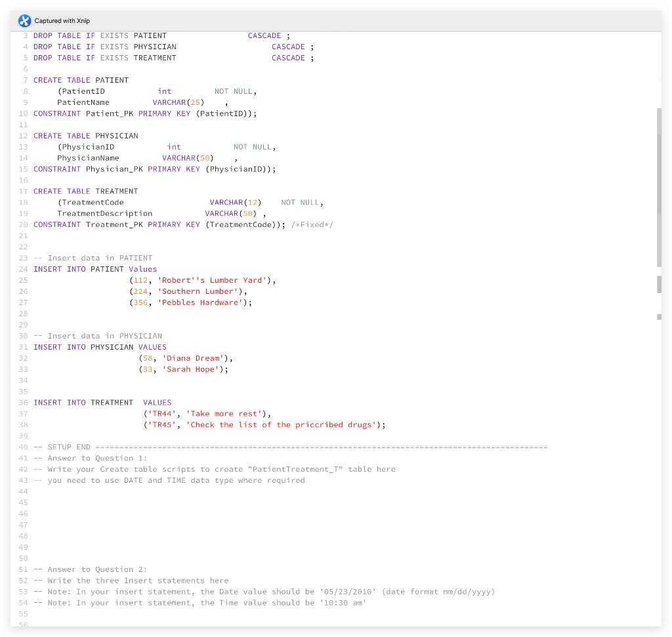Click the editor vertical scrollbar thumb
The image size is (672, 637).
coord(659,187)
